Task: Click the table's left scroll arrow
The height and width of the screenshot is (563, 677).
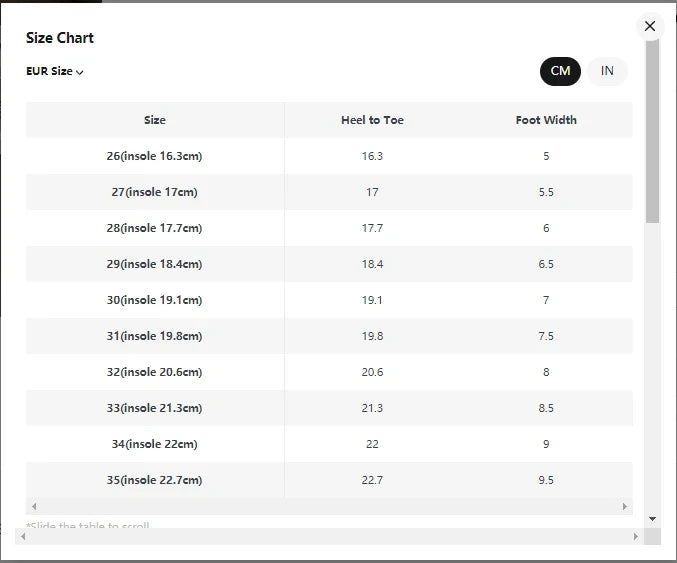Action: (34, 506)
